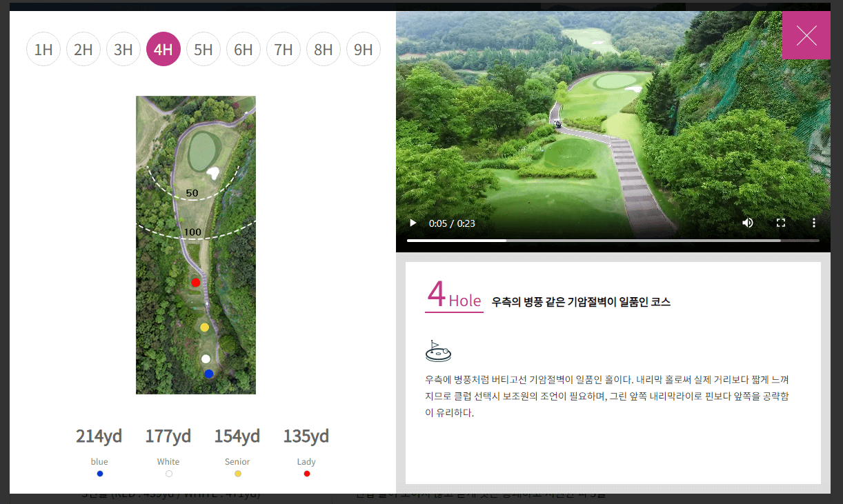This screenshot has height=504, width=843.
Task: Open the video player's three-dot options menu
Action: click(x=814, y=223)
